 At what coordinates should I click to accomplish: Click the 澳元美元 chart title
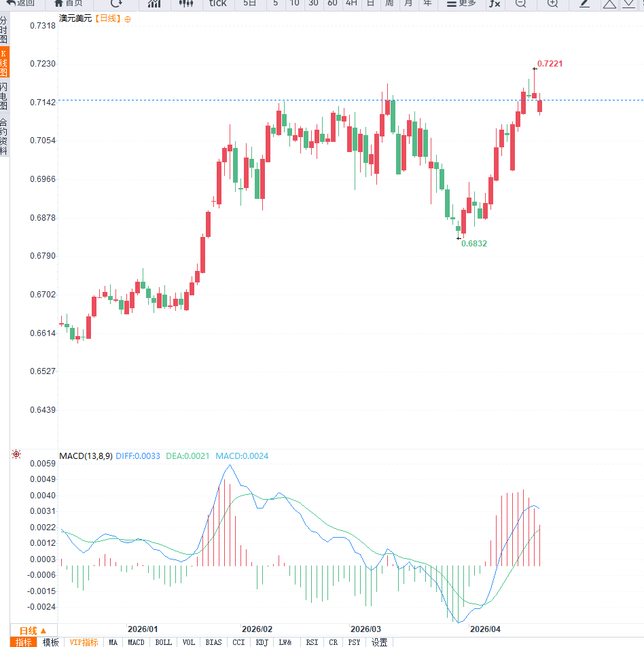75,18
